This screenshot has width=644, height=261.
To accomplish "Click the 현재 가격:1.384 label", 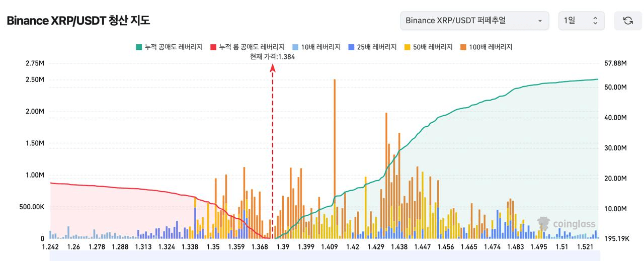I will (272, 57).
